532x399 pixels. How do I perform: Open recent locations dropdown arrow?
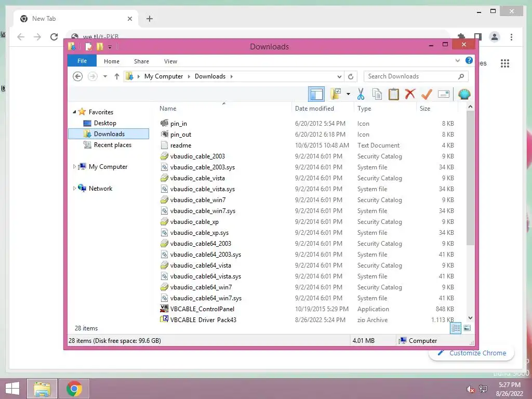(x=105, y=76)
